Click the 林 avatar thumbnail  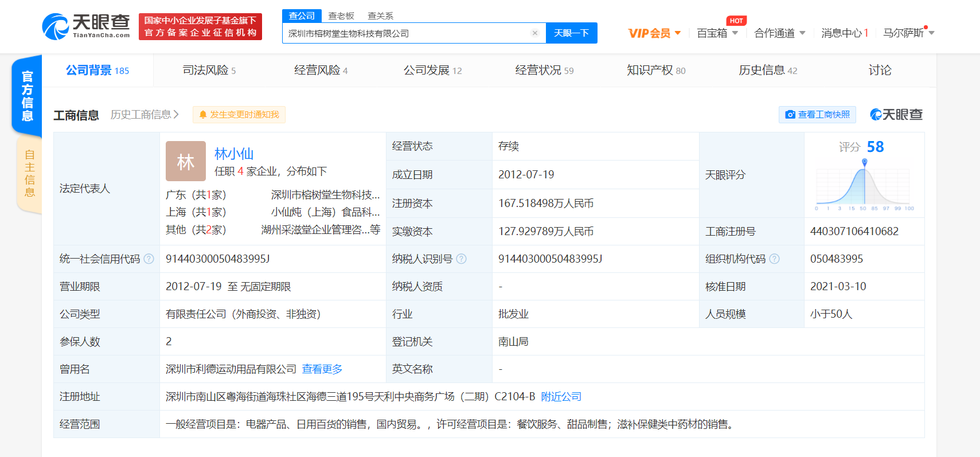click(x=186, y=161)
